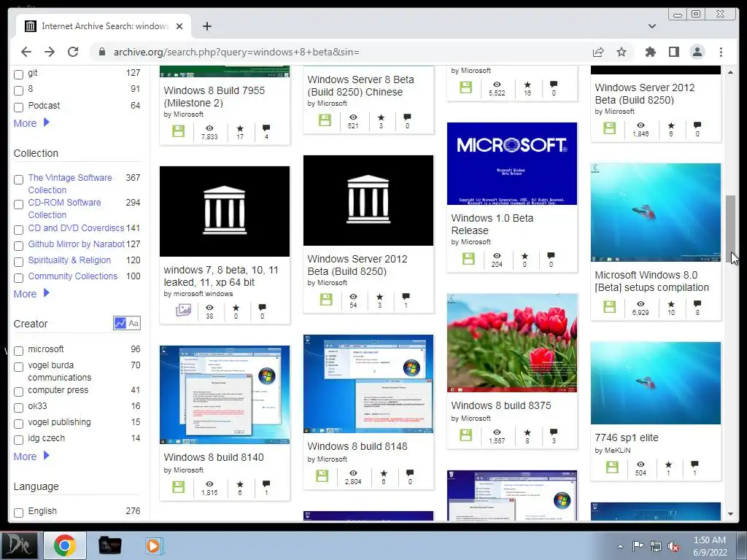Share this page icon in address bar

tap(598, 52)
